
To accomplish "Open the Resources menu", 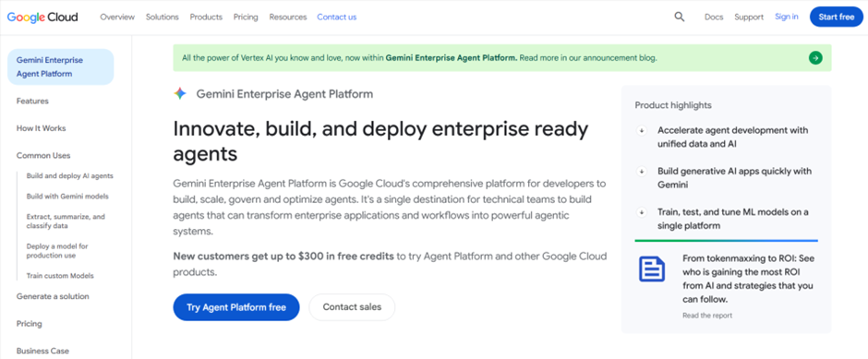I will [288, 18].
